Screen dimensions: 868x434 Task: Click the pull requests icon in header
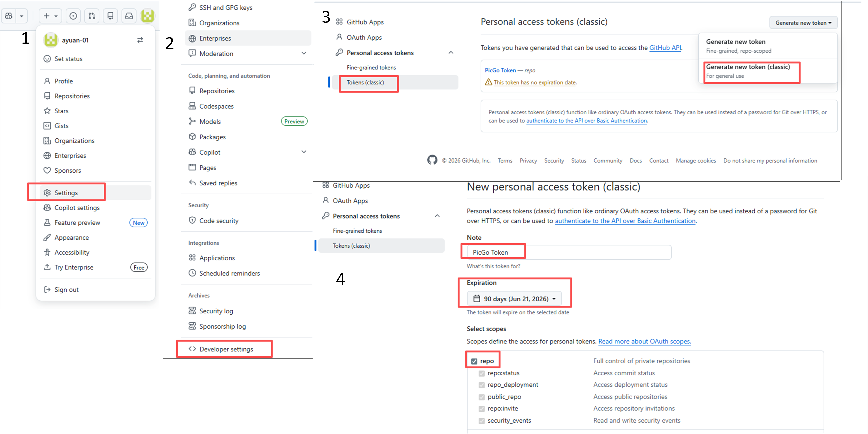pyautogui.click(x=92, y=16)
